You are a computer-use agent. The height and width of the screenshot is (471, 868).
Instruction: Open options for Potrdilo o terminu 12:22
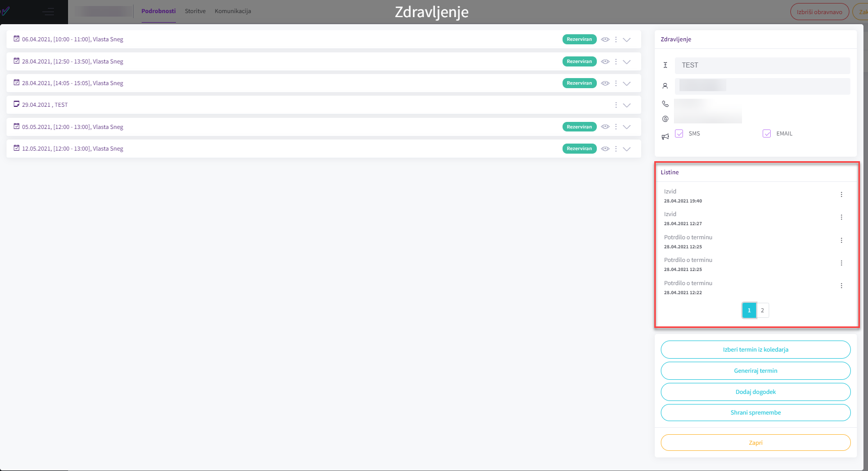tap(841, 286)
